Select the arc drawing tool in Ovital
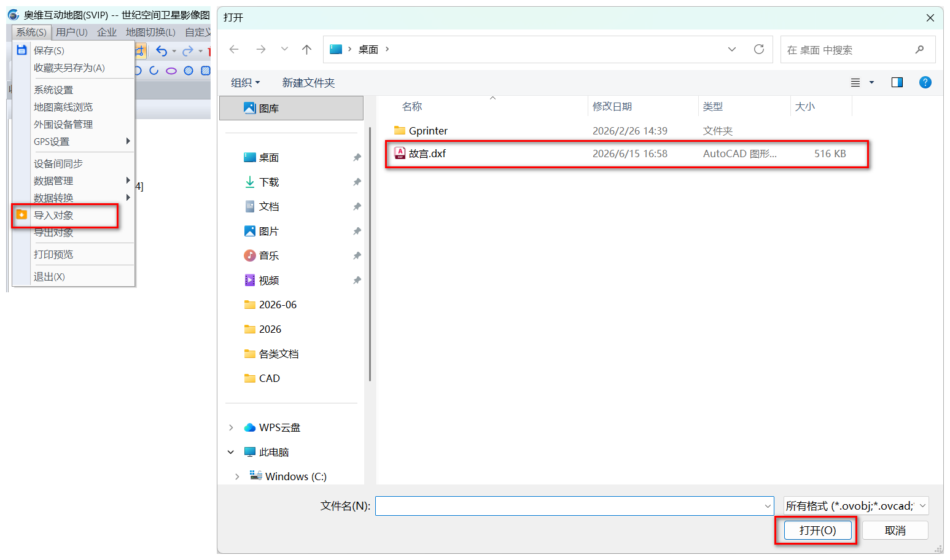 154,71
